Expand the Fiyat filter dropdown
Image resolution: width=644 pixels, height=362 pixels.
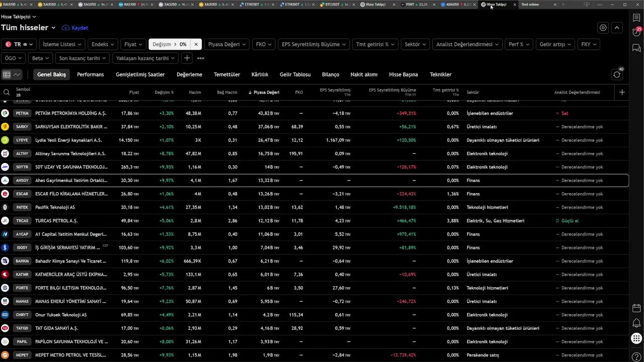click(x=133, y=44)
